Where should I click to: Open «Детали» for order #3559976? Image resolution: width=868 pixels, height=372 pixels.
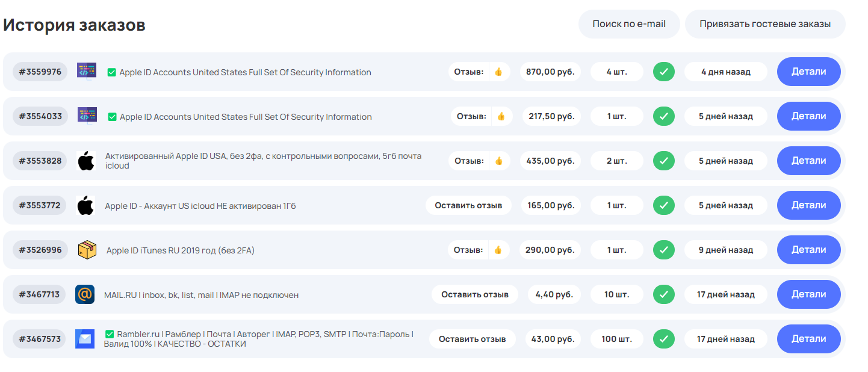(x=808, y=72)
